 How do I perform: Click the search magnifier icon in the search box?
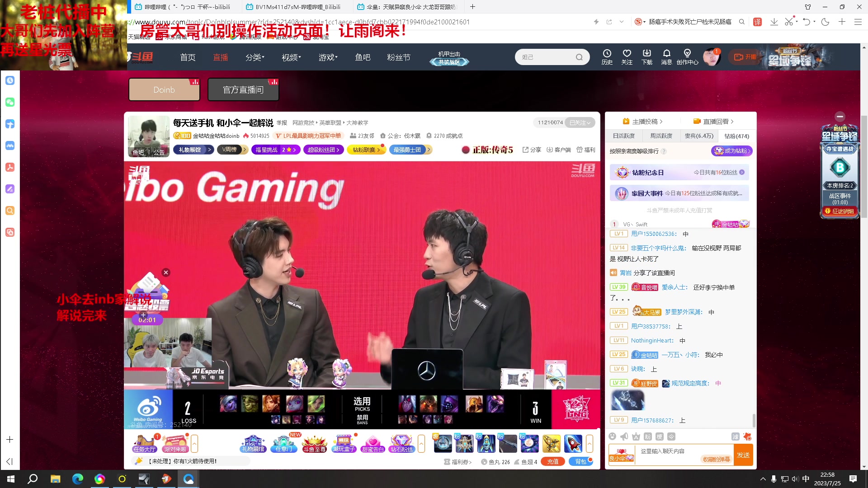point(579,57)
